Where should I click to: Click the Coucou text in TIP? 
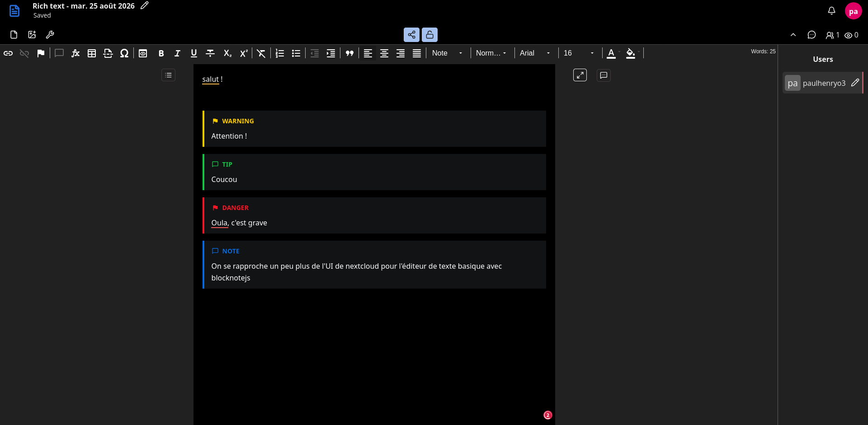pos(224,179)
